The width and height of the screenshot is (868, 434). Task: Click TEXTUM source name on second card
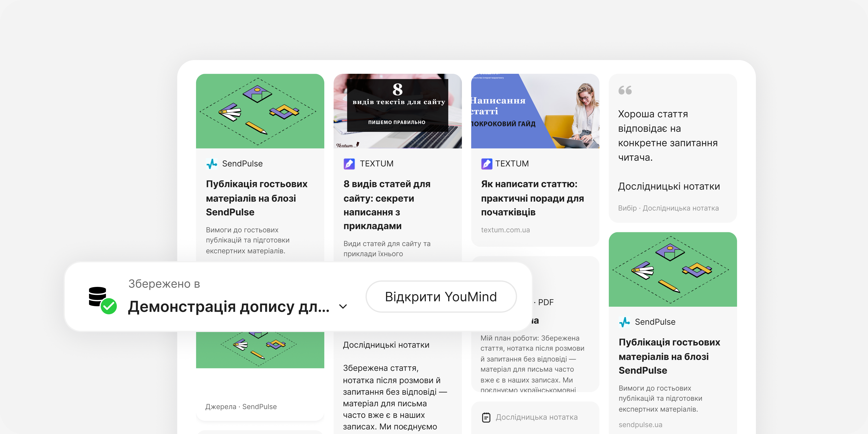(x=376, y=164)
